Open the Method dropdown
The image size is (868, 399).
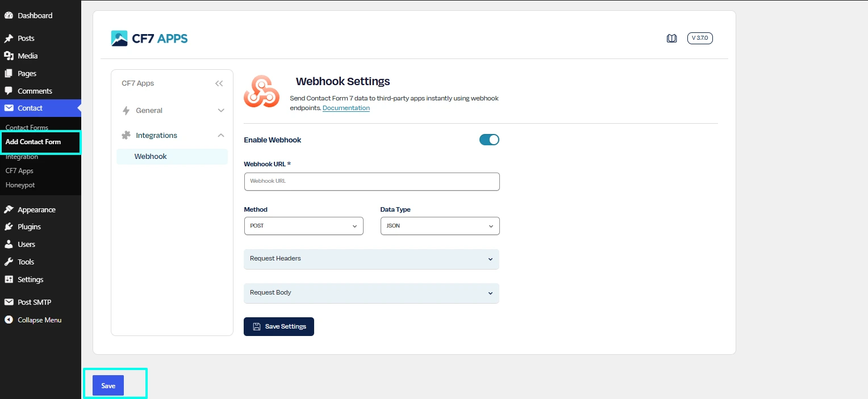pos(303,226)
